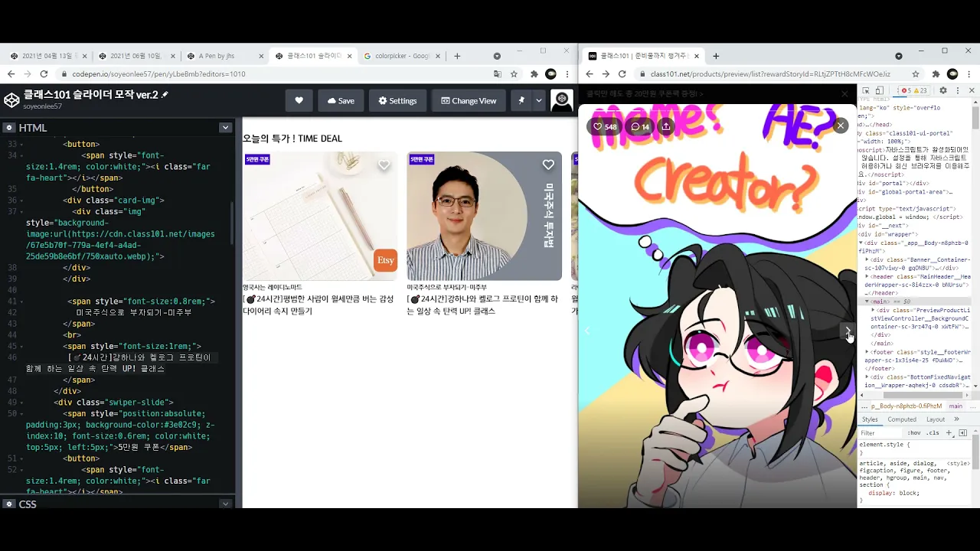Viewport: 980px width, 551px height.
Task: Go back in the CodePen window
Action: [x=11, y=74]
